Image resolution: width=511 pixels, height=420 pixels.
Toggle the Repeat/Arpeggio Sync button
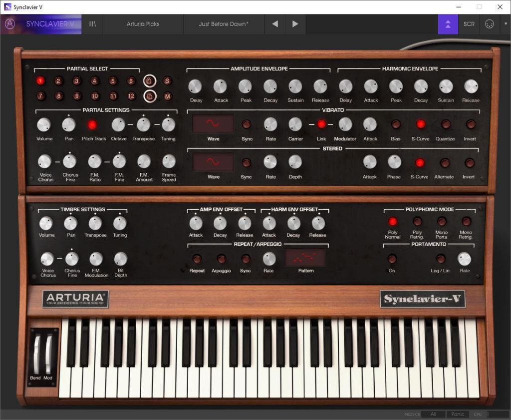coord(246,259)
